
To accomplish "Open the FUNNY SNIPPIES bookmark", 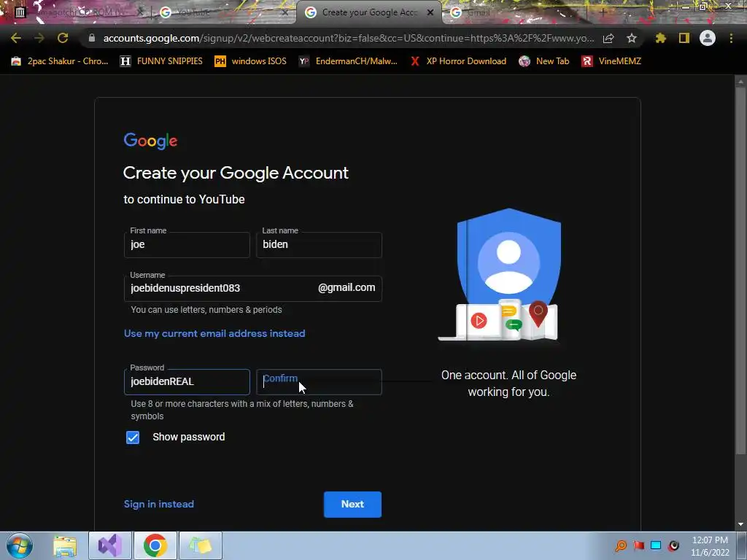I will click(161, 61).
